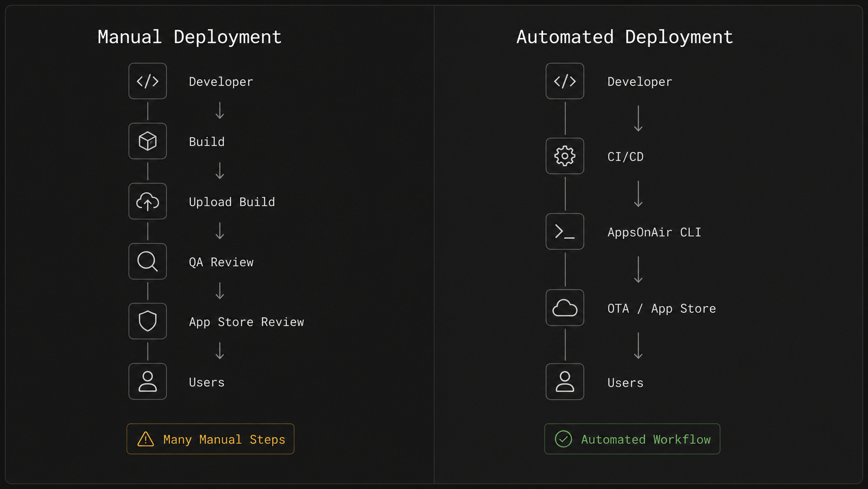Click the Automated Workflow badge text

(x=646, y=440)
